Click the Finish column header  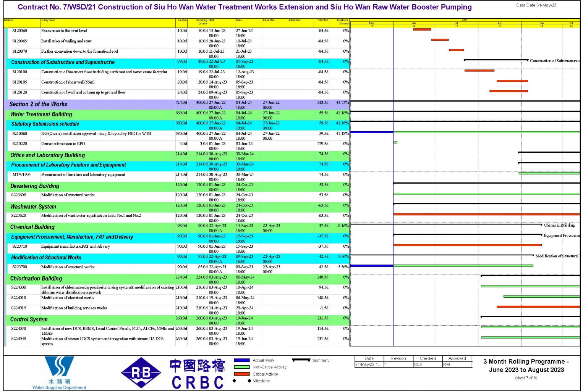point(248,23)
